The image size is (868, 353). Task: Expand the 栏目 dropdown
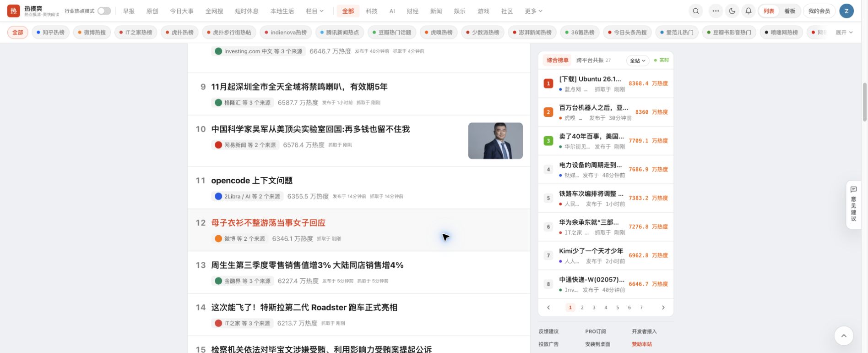(x=315, y=11)
